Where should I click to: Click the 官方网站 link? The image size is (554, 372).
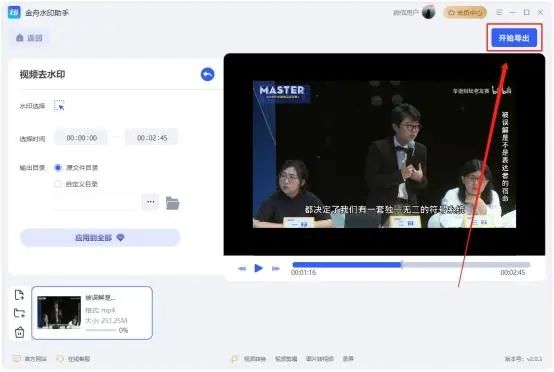pyautogui.click(x=35, y=359)
